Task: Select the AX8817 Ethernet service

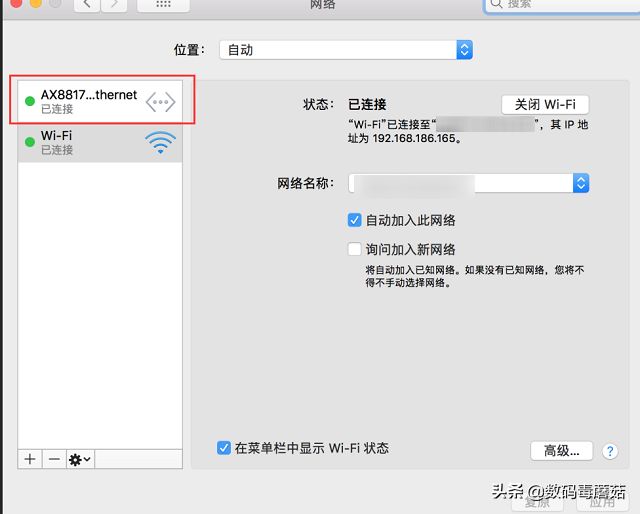Action: pyautogui.click(x=100, y=101)
